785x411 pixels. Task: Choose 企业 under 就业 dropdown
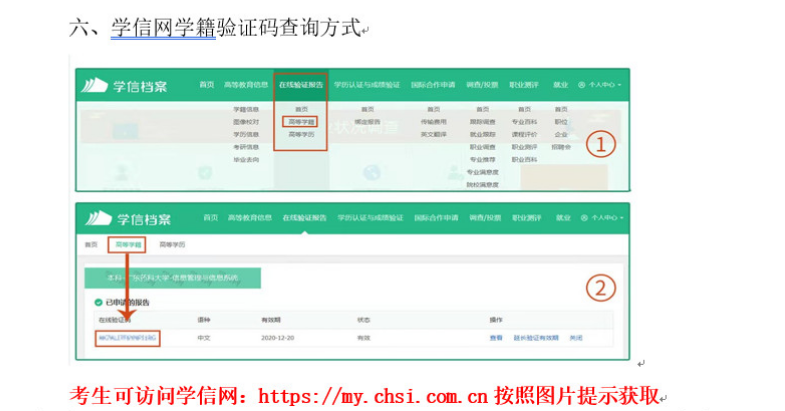[561, 134]
